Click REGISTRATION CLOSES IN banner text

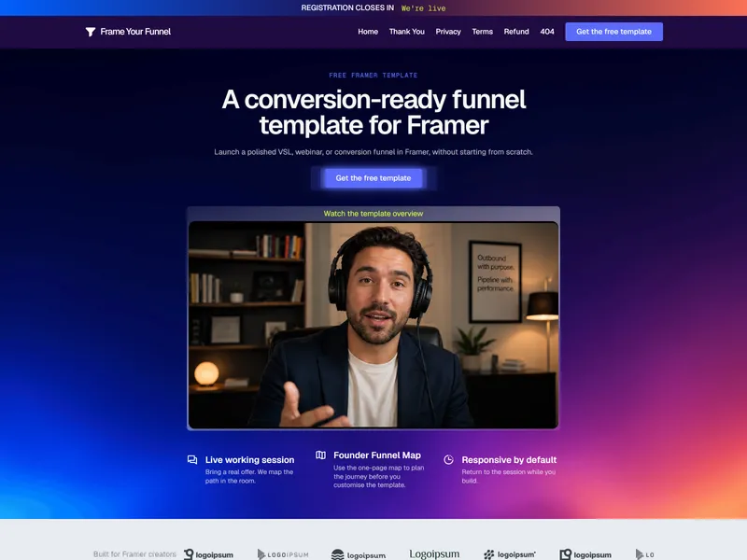[x=347, y=8]
